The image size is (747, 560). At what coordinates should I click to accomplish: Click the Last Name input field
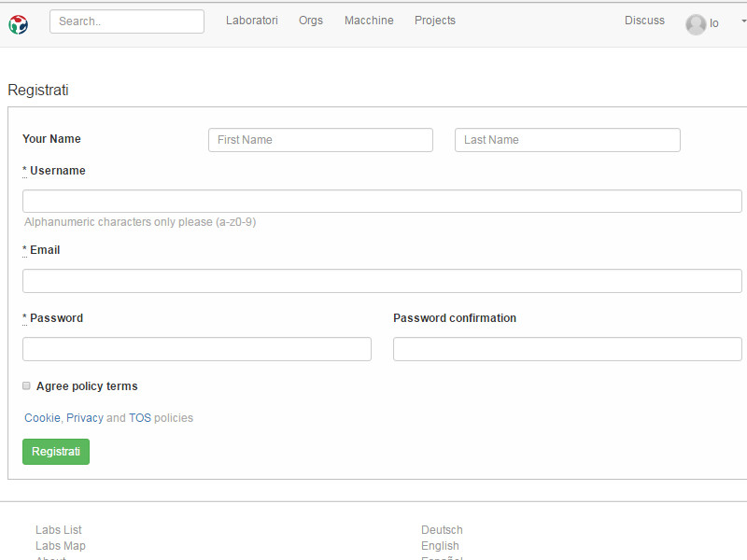(x=568, y=140)
